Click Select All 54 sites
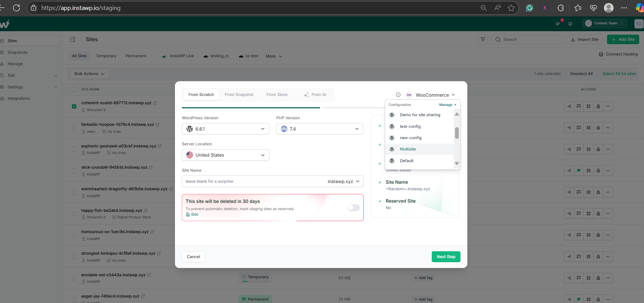The image size is (644, 303). (619, 74)
